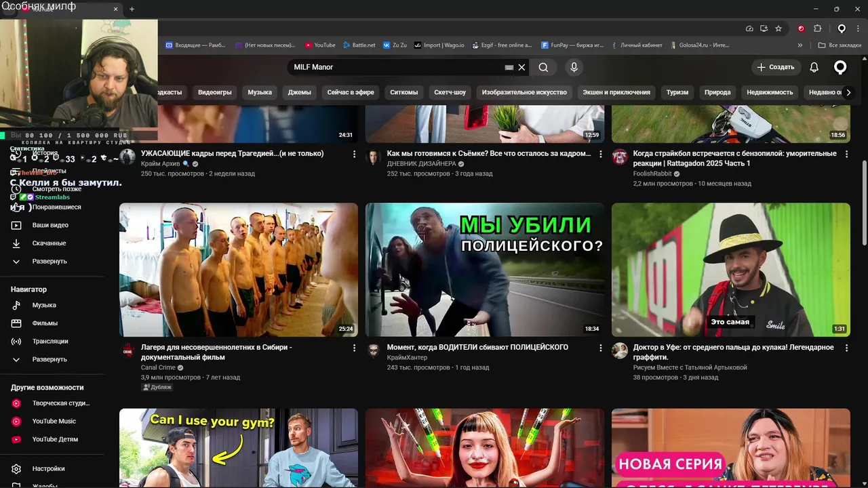Select the Недвижимость category chip
This screenshot has height=488, width=868.
point(770,92)
